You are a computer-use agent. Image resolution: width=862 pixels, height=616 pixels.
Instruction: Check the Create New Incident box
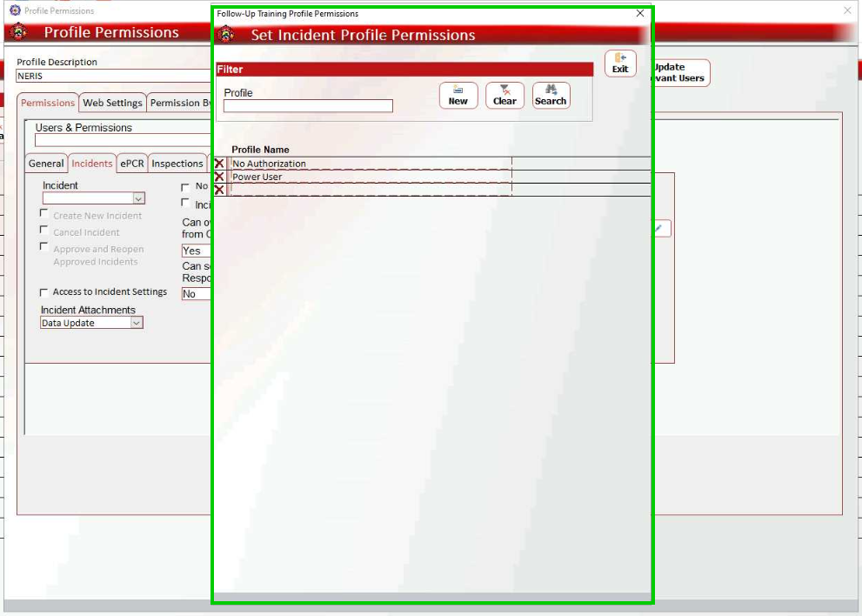pos(45,214)
